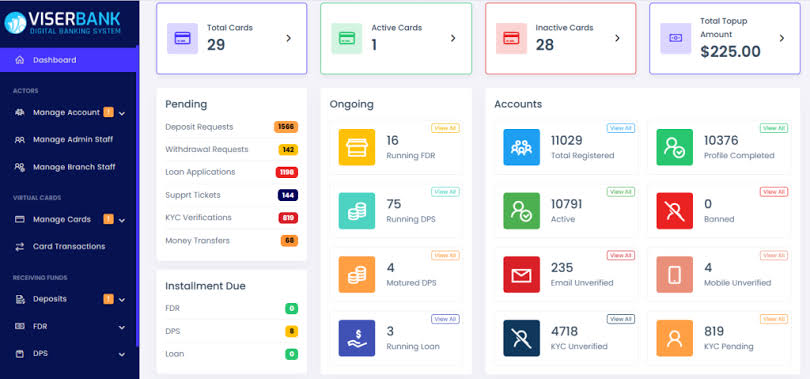810x379 pixels.
Task: Click the Manage Cards card icon
Action: click(20, 219)
